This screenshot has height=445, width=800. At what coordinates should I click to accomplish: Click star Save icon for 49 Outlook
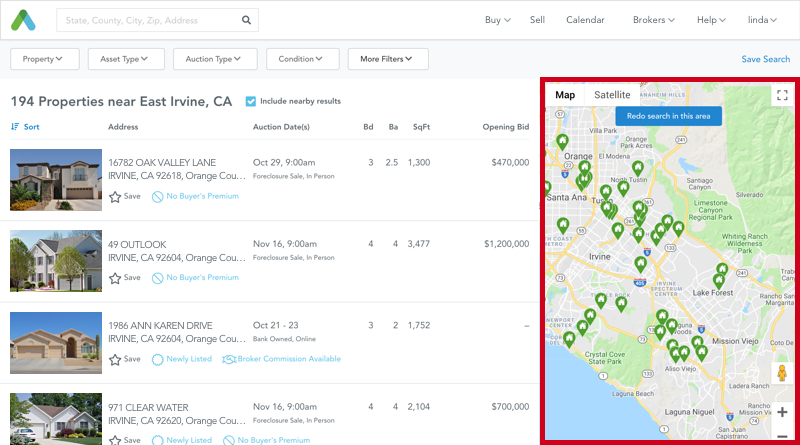[115, 278]
